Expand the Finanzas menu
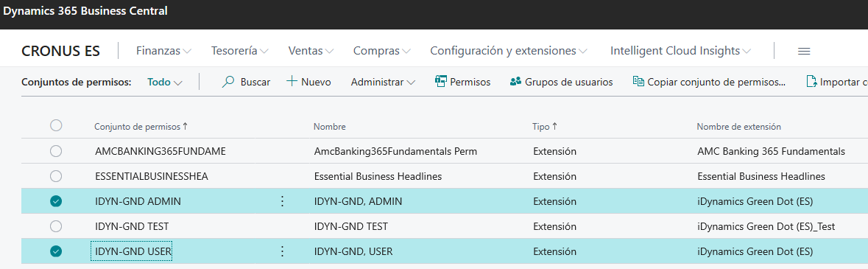 (x=164, y=50)
